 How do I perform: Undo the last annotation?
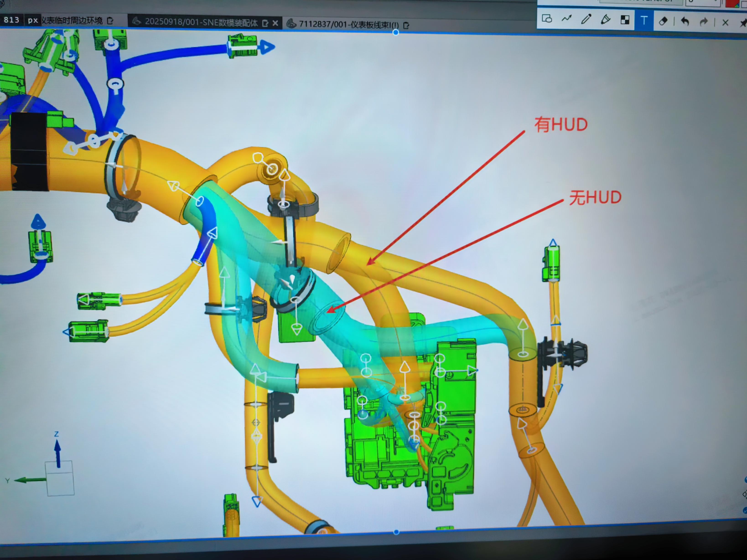click(x=685, y=22)
